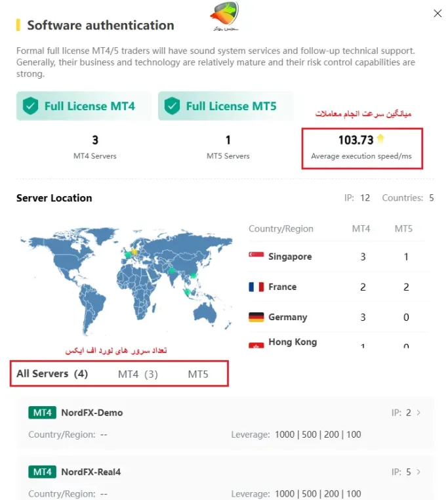Click the France country name
The width and height of the screenshot is (448, 500).
point(282,287)
